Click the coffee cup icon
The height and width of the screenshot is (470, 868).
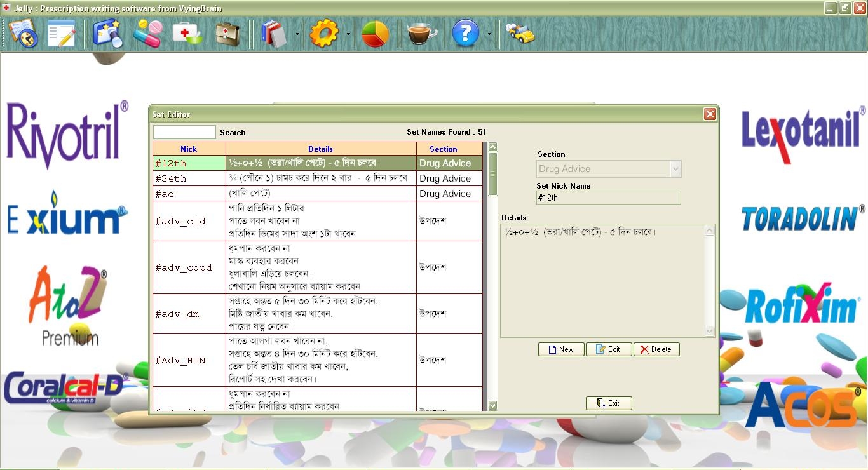click(x=422, y=34)
